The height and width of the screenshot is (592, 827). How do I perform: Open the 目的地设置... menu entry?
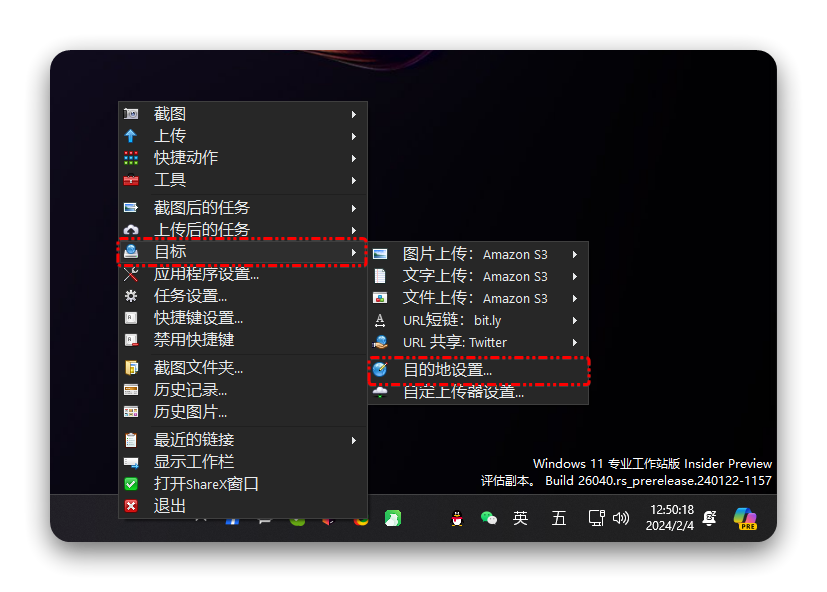coord(478,370)
